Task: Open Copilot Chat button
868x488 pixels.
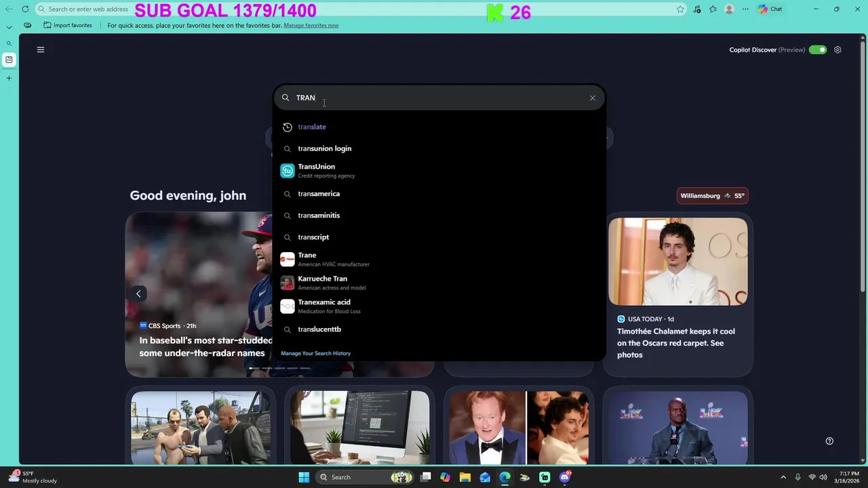Action: [770, 9]
